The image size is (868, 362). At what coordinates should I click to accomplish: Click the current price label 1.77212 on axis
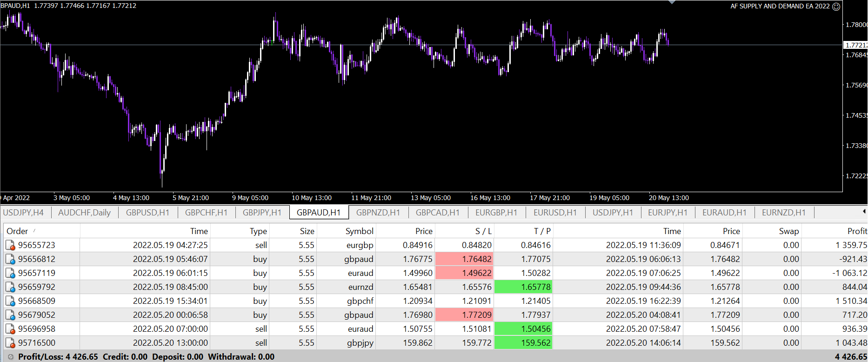click(x=855, y=45)
